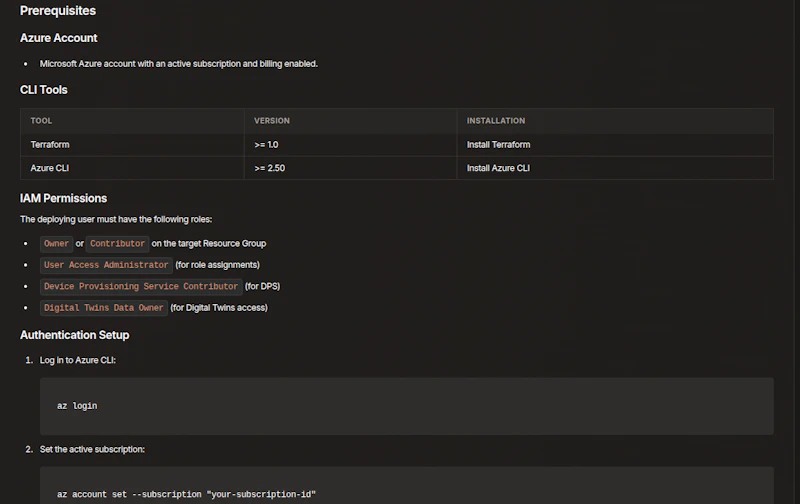Click the Digital Twins Data Owner code tag
The image size is (800, 504).
(x=104, y=308)
